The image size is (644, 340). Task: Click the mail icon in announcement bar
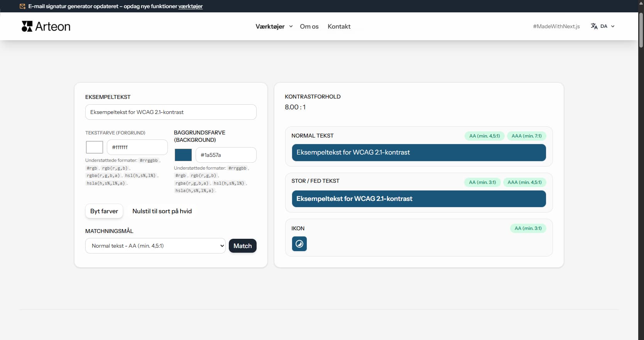[x=23, y=6]
